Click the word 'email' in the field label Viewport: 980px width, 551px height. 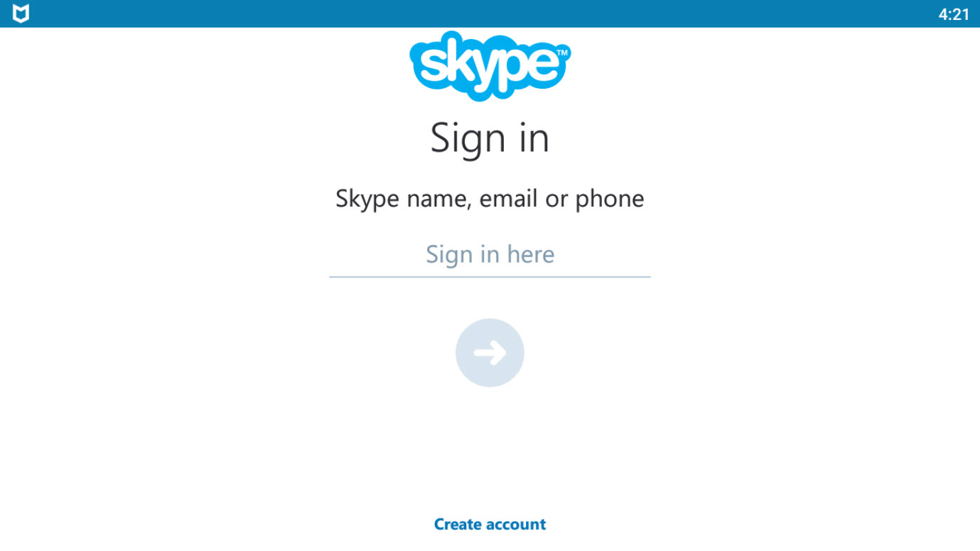tap(508, 198)
